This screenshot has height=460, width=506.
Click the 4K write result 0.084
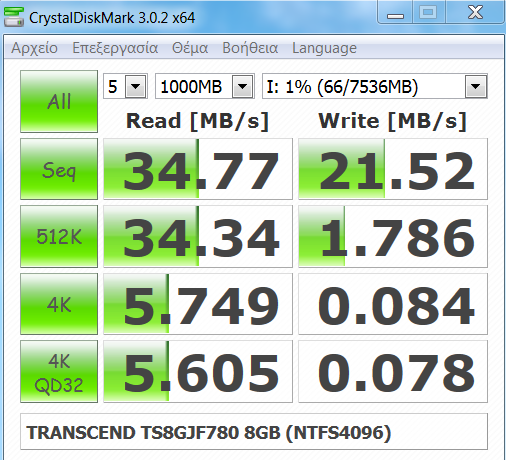393,304
